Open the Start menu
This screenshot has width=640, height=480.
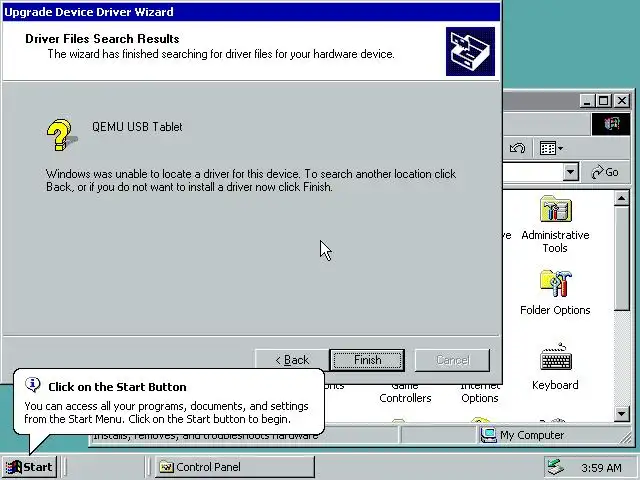(29, 467)
